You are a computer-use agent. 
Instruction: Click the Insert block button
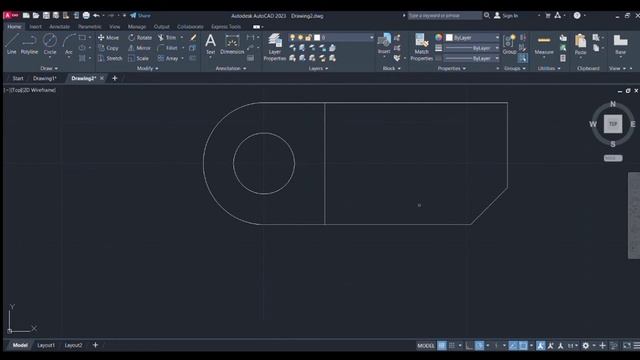384,44
